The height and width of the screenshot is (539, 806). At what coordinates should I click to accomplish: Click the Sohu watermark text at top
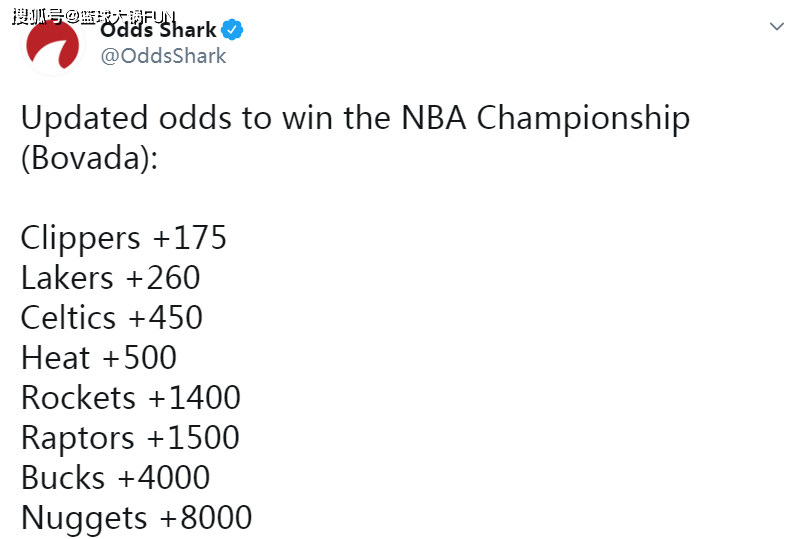(x=94, y=16)
